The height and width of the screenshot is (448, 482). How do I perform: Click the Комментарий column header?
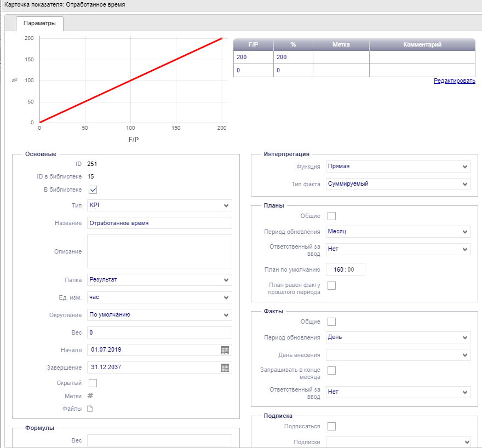pyautogui.click(x=422, y=45)
